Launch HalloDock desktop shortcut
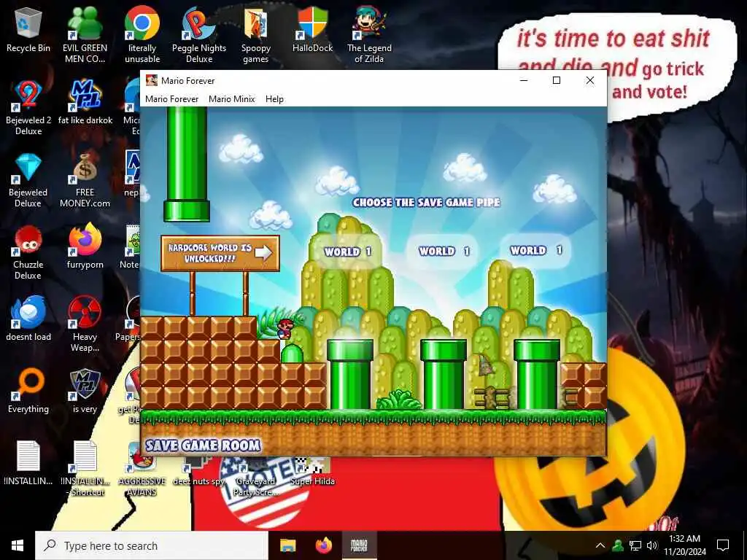747x560 pixels. pyautogui.click(x=312, y=29)
